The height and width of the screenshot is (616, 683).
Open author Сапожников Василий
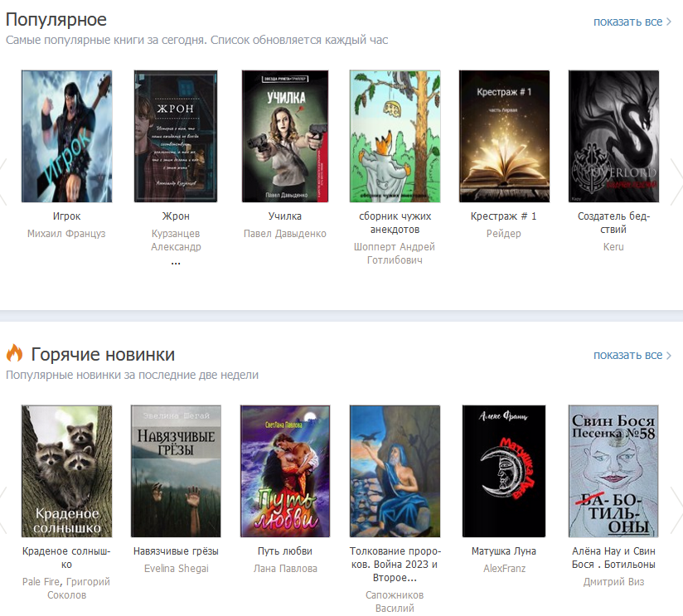pyautogui.click(x=395, y=601)
